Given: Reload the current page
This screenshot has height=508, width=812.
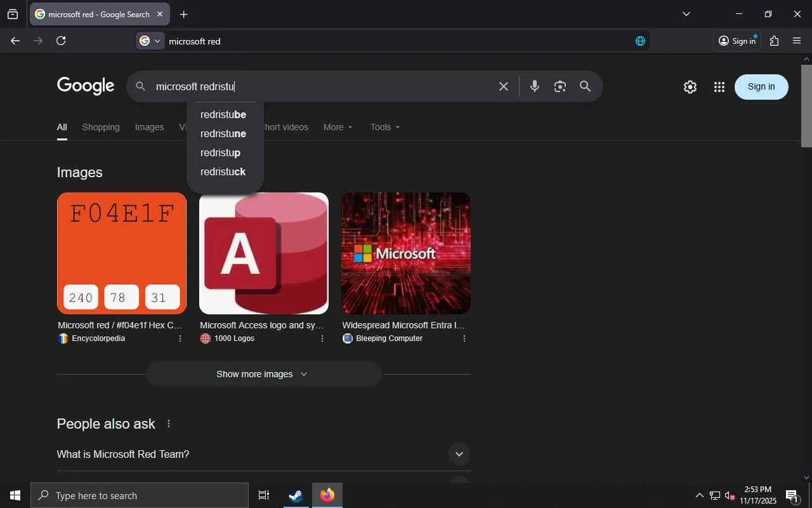Looking at the screenshot, I should point(61,41).
